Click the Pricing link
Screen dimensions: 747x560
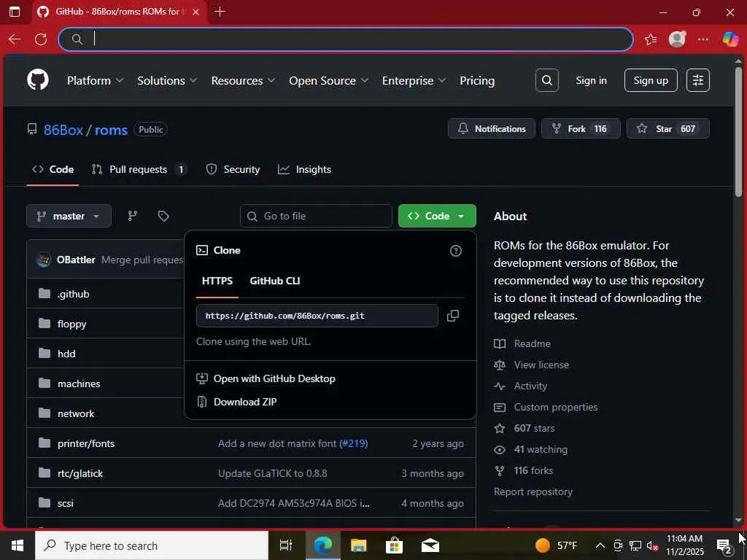tap(477, 80)
